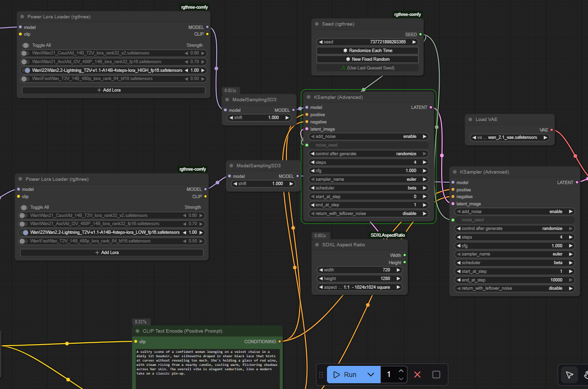
Task: Toggle the Wan2.2 Lightning HIGH lora on/off
Action: pyautogui.click(x=26, y=70)
